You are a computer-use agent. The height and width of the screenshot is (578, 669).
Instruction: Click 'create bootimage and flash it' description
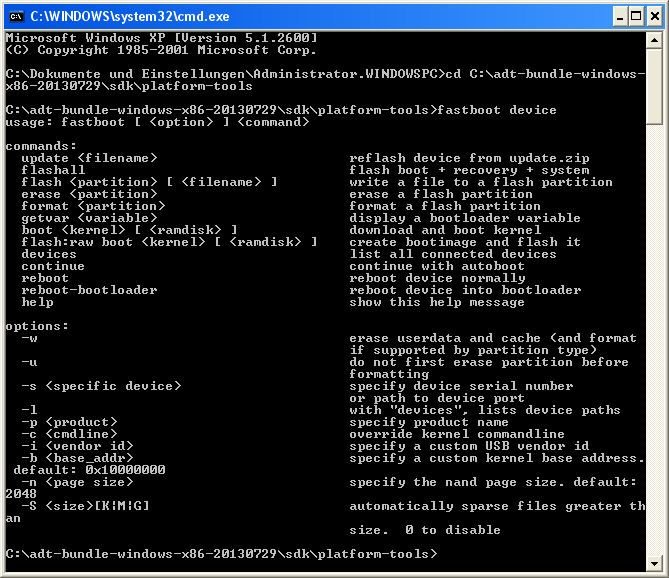(465, 242)
